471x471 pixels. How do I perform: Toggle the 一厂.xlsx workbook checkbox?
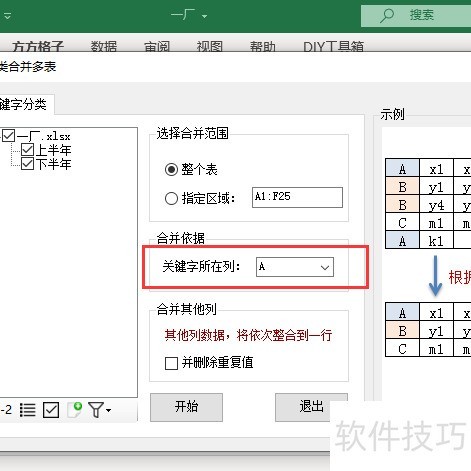[x=9, y=136]
